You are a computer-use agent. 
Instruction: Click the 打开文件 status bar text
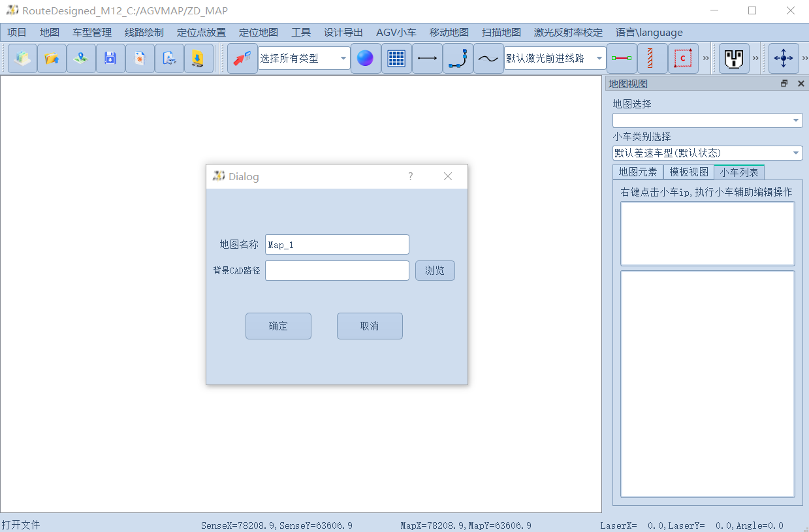(21, 525)
